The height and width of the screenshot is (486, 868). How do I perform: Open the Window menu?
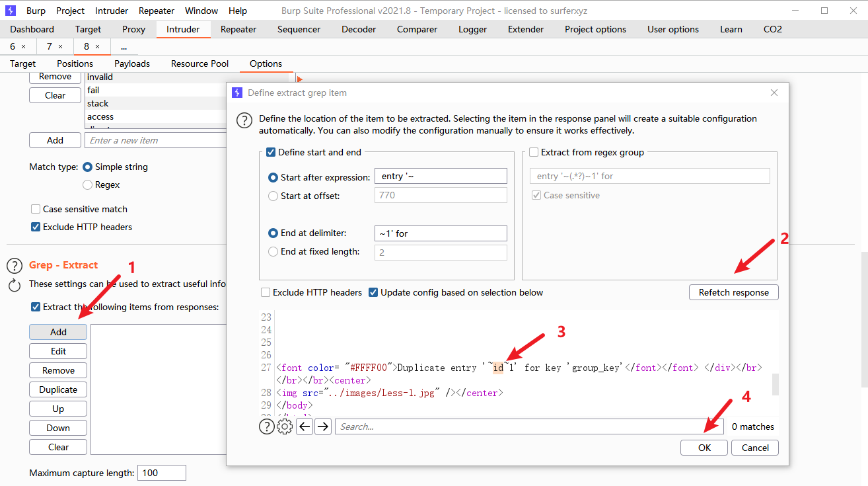(201, 11)
